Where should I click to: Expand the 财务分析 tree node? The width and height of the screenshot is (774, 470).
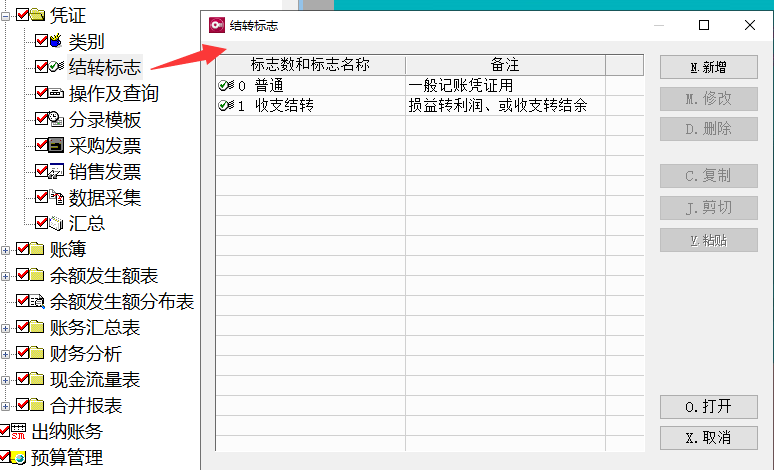5,354
